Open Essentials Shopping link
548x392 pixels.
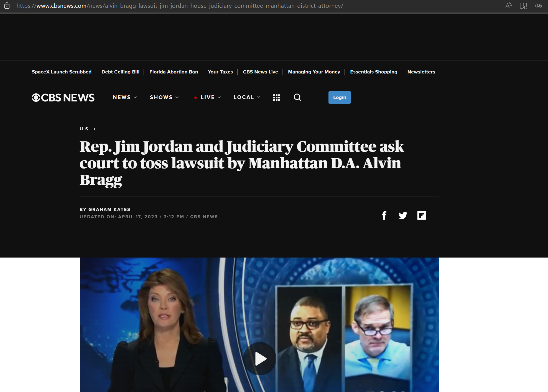374,72
